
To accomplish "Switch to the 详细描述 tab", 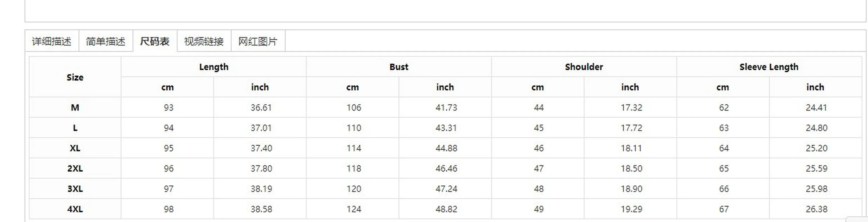I will 51,41.
